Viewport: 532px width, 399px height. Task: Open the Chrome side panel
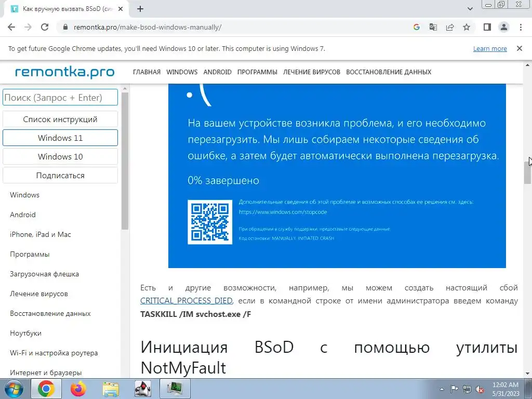tap(487, 27)
